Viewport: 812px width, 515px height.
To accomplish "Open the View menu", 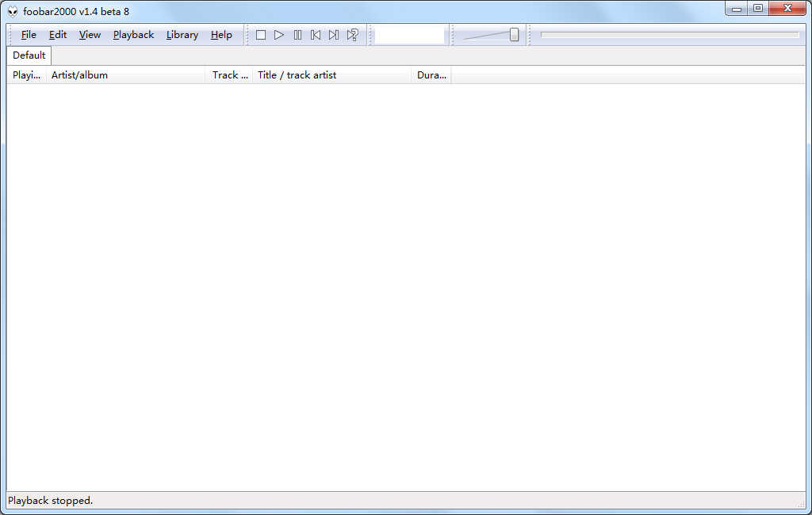I will (x=90, y=35).
